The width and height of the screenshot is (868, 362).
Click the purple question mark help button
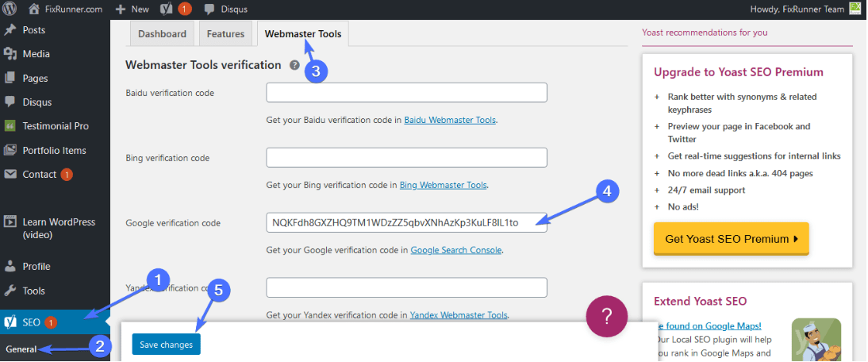607,318
